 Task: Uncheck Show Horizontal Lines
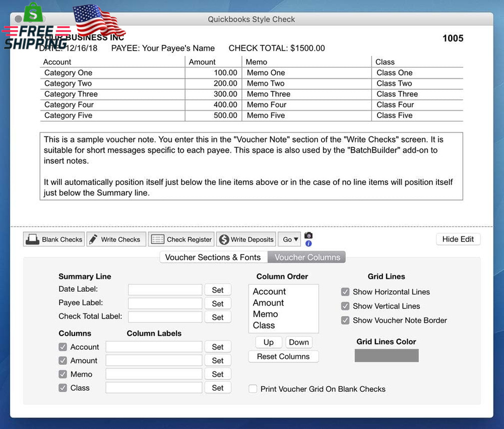pyautogui.click(x=345, y=292)
